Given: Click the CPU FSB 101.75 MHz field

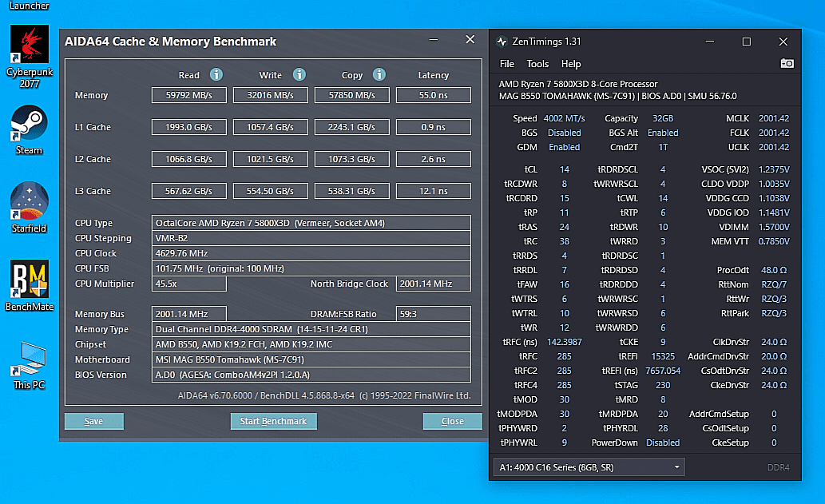Looking at the screenshot, I should click(x=311, y=268).
